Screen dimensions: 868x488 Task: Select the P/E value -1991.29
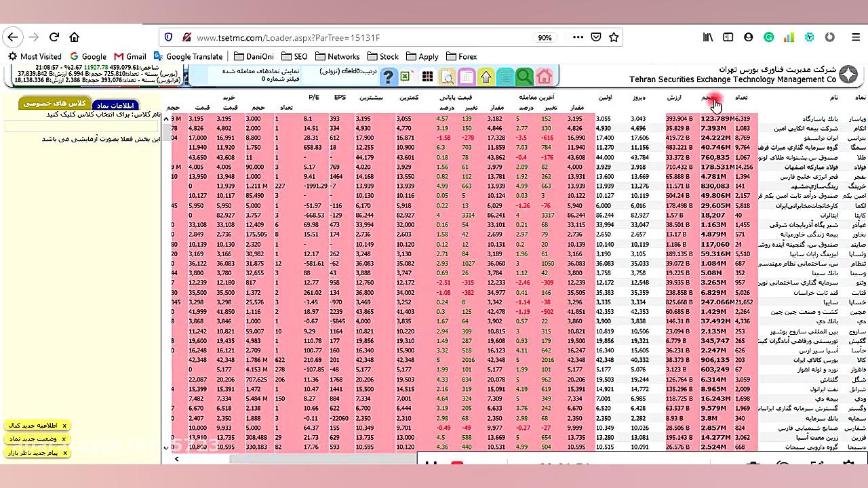click(315, 186)
